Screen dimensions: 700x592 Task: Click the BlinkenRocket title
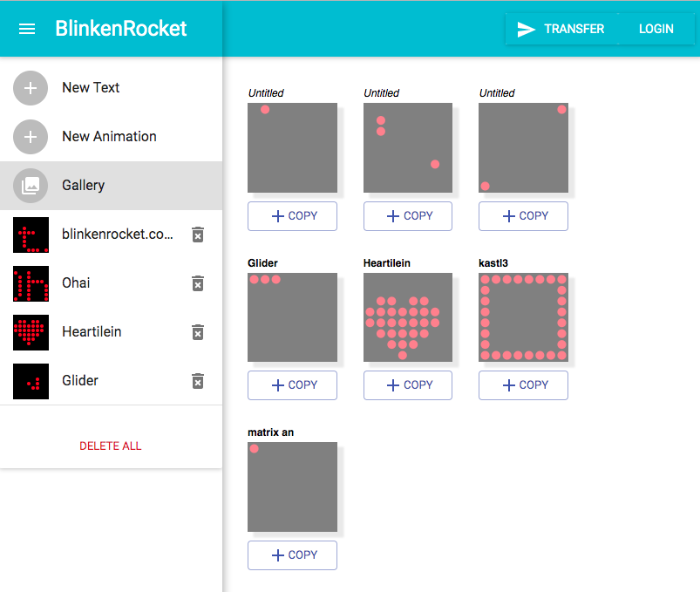click(x=121, y=29)
